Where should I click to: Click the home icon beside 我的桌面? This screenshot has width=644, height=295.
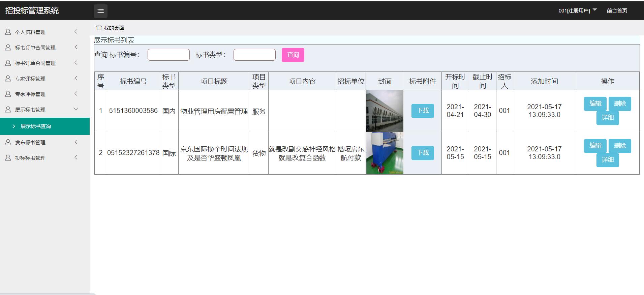coord(99,27)
